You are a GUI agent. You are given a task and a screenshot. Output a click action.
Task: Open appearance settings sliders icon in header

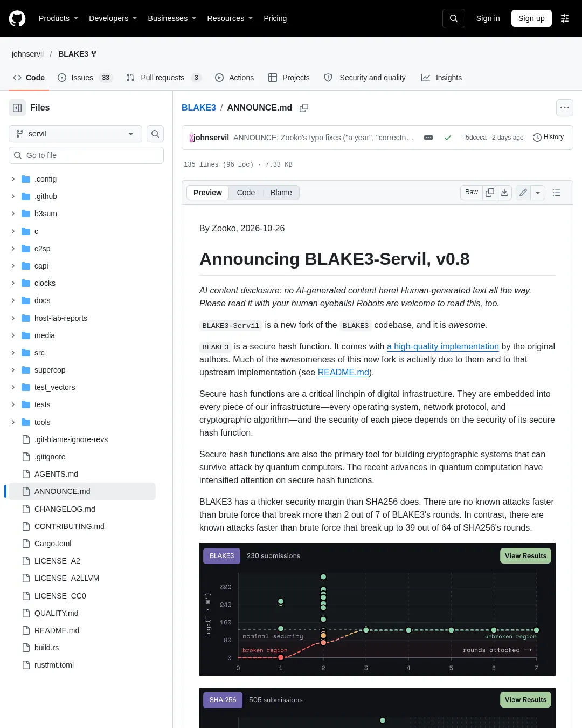click(x=565, y=18)
